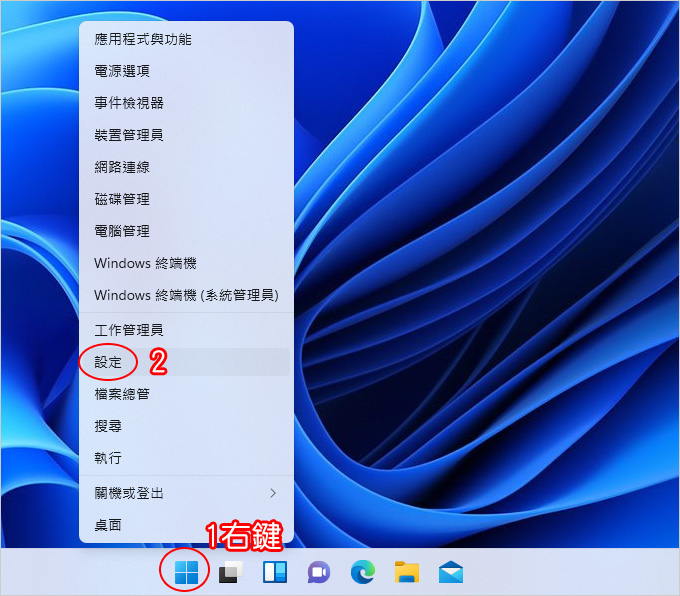The height and width of the screenshot is (596, 680).
Task: Choose 網路連線 menu item
Action: pyautogui.click(x=186, y=167)
